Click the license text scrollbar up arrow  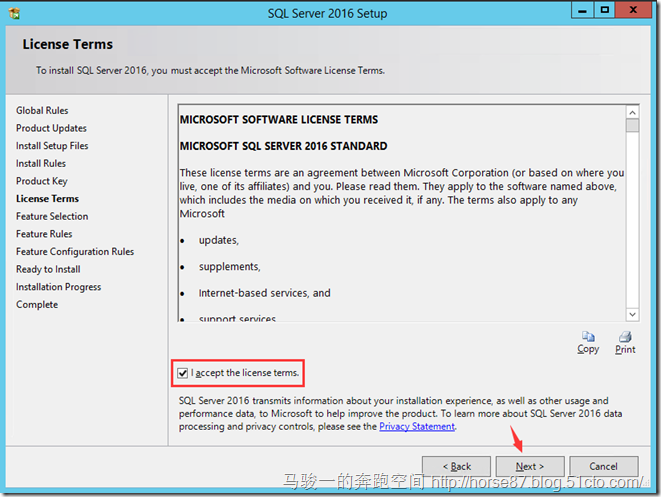click(x=632, y=112)
